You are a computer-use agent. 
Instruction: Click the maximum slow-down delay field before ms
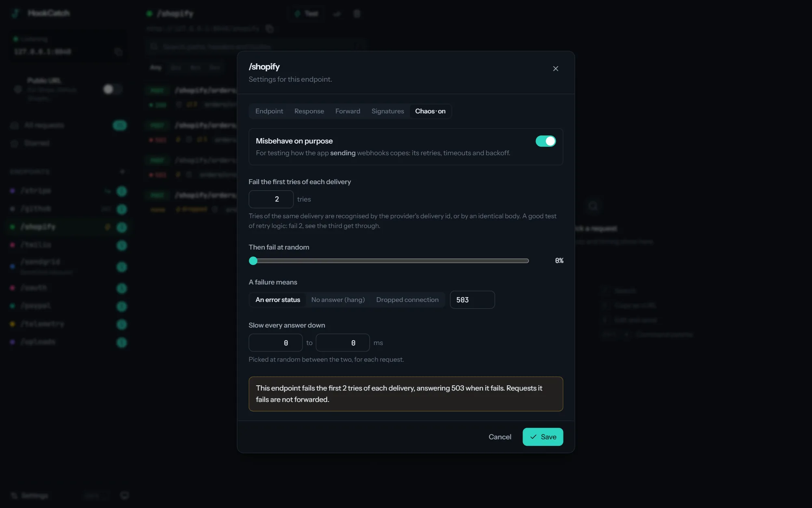(x=343, y=343)
